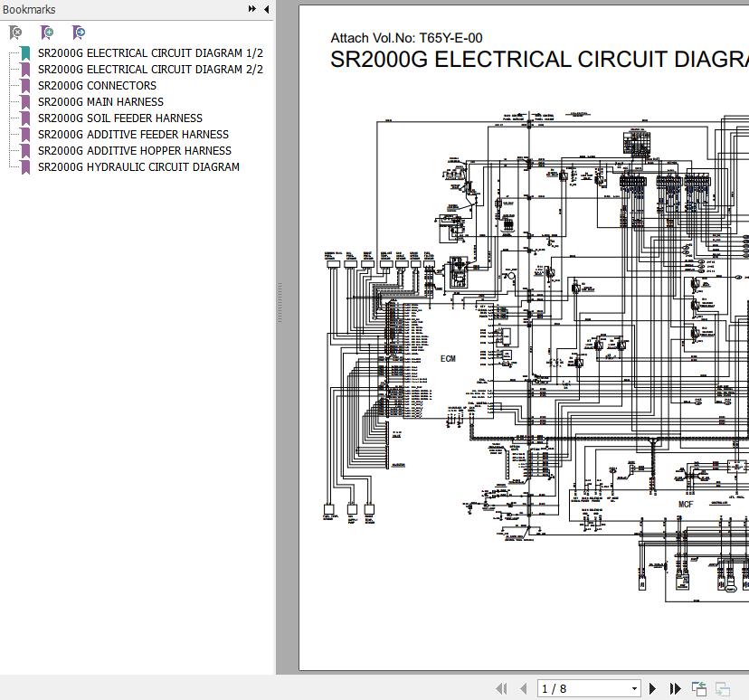This screenshot has width=749, height=700.
Task: Open SR2000G ADDITIVE HOPPER HARNESS bookmark
Action: click(135, 150)
